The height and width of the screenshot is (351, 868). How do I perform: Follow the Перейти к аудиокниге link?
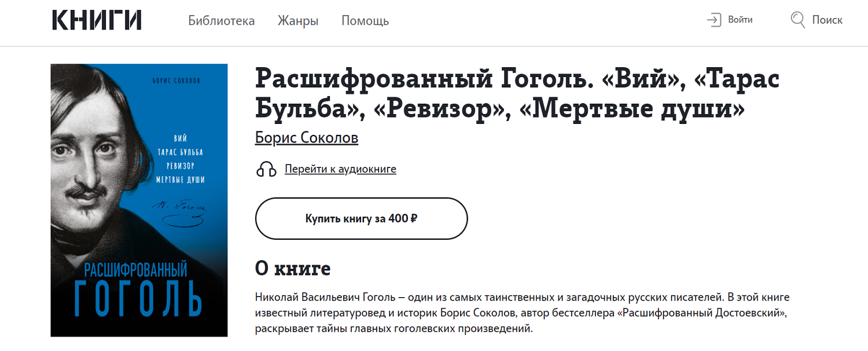[x=340, y=169]
